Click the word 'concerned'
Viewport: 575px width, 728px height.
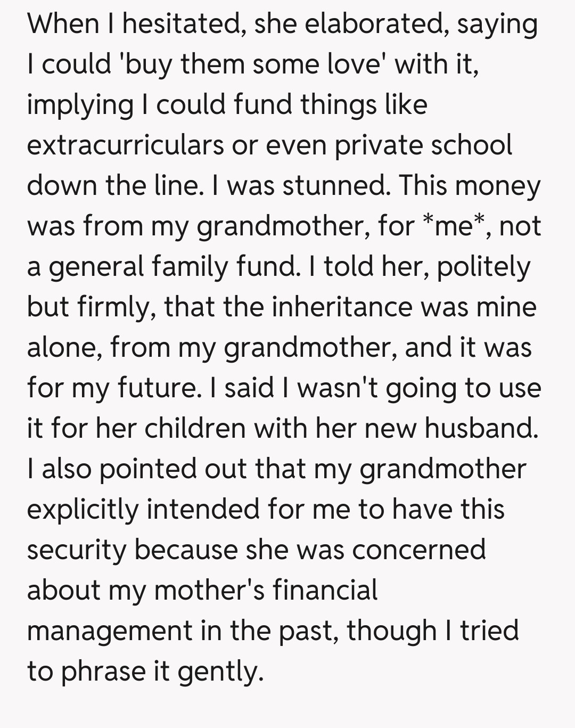[419, 550]
